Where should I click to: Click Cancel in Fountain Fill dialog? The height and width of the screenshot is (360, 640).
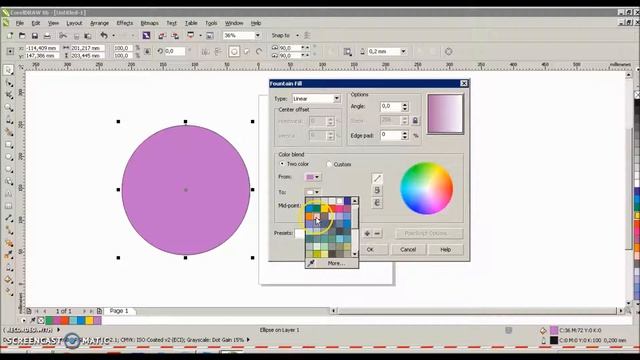point(408,249)
